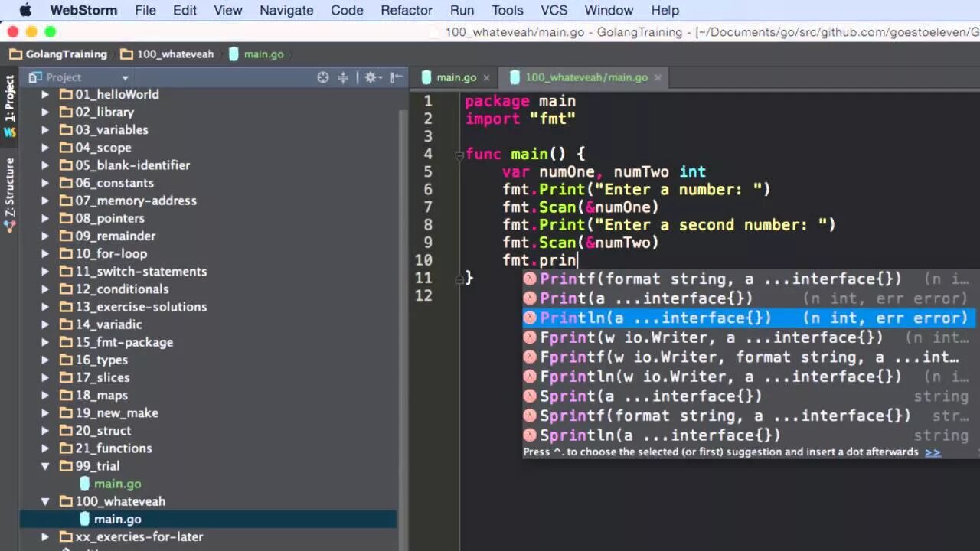Expand the 06_constants folder
Screen dimensions: 980x551
click(45, 183)
